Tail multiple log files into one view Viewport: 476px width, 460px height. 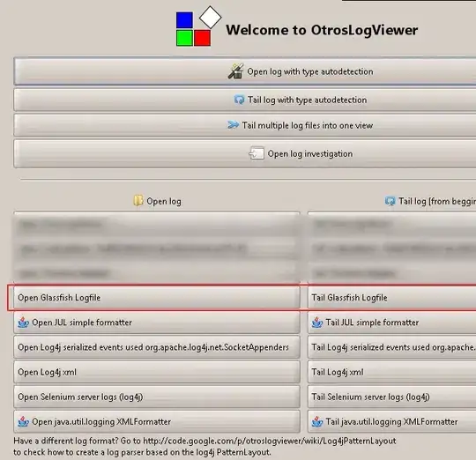245,125
